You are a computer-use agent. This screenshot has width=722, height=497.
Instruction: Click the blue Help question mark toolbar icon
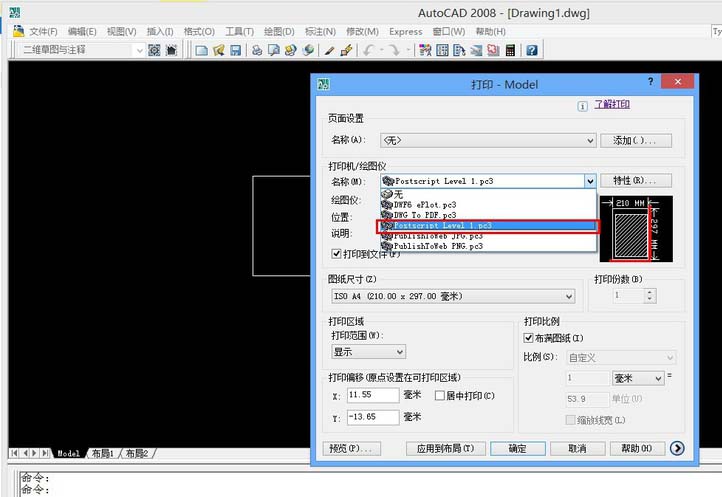point(532,50)
